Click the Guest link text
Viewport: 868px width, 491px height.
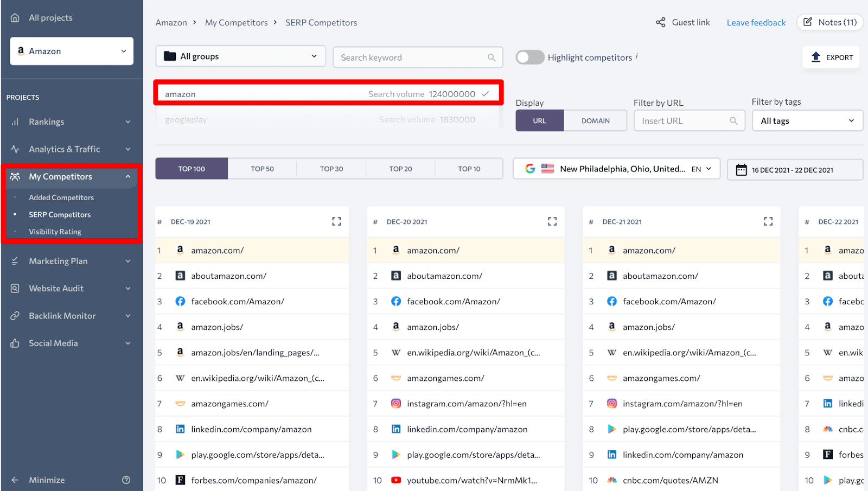pos(691,22)
